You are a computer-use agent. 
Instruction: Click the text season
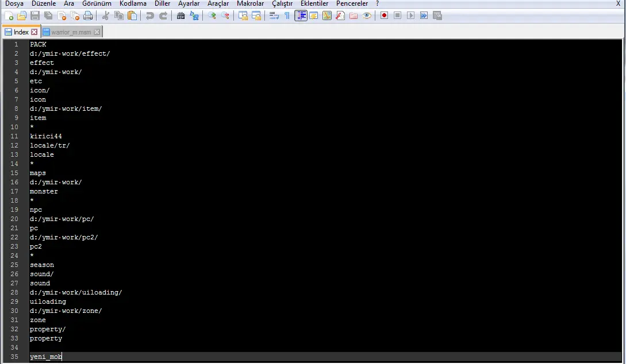pos(42,265)
